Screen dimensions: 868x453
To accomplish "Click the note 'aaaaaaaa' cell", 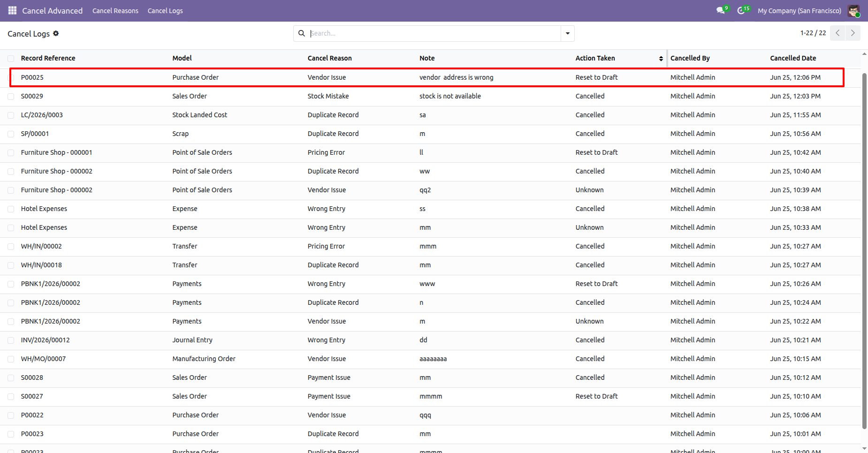I will [433, 359].
